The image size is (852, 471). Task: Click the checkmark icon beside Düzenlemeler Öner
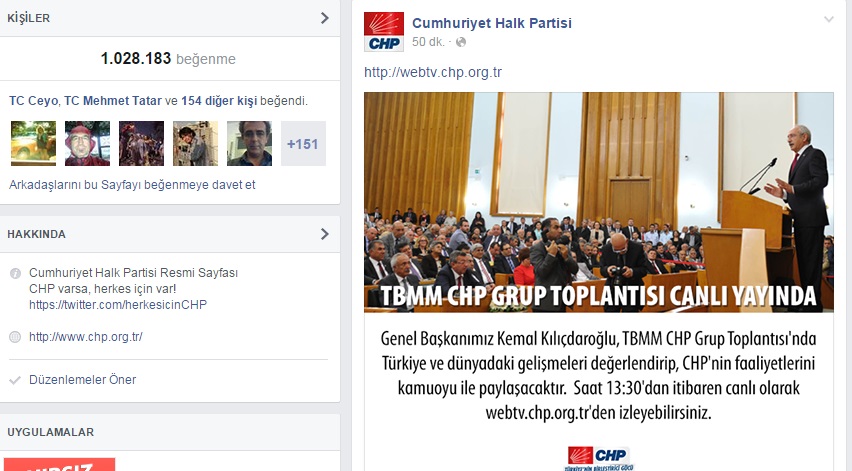15,380
